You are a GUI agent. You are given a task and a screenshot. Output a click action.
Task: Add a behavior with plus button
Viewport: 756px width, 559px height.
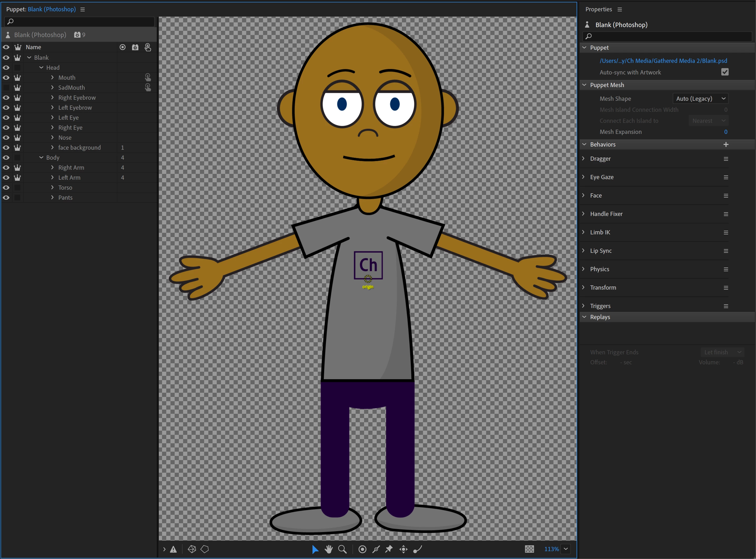point(725,144)
